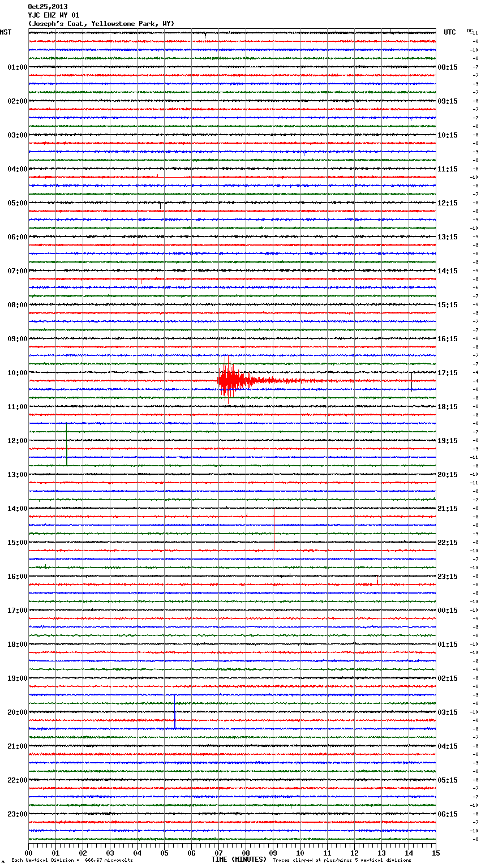Viewport: 481px width, 868px height.
Task: Select minute 13 on the time axis
Action: pyautogui.click(x=382, y=853)
